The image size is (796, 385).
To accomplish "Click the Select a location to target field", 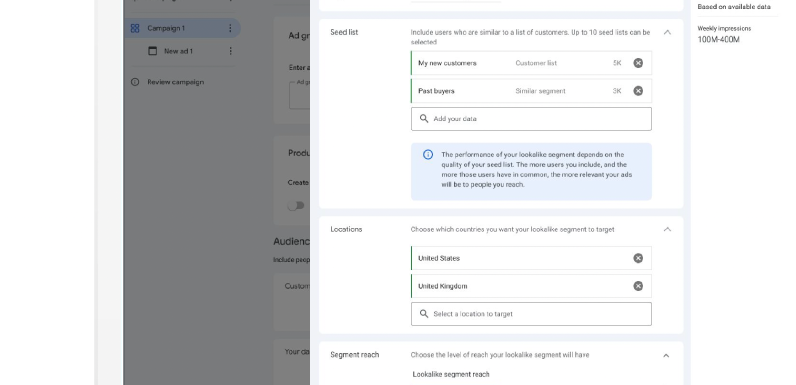I will pos(532,314).
